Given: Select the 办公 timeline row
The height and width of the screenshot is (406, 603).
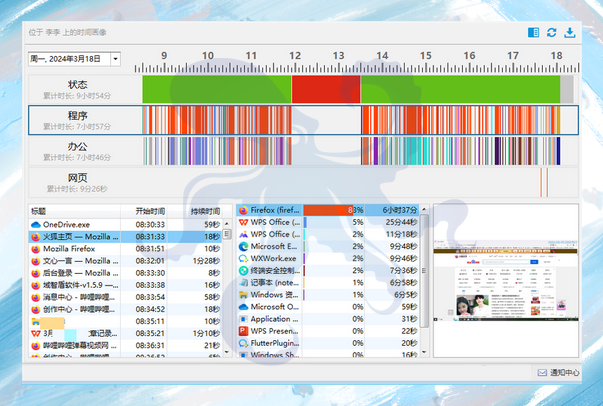Looking at the screenshot, I should click(77, 150).
